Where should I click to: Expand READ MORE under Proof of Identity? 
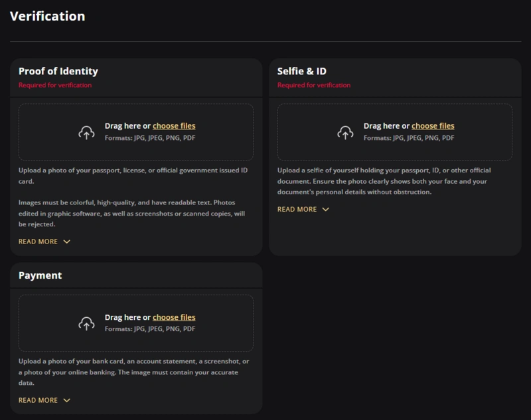pyautogui.click(x=38, y=242)
